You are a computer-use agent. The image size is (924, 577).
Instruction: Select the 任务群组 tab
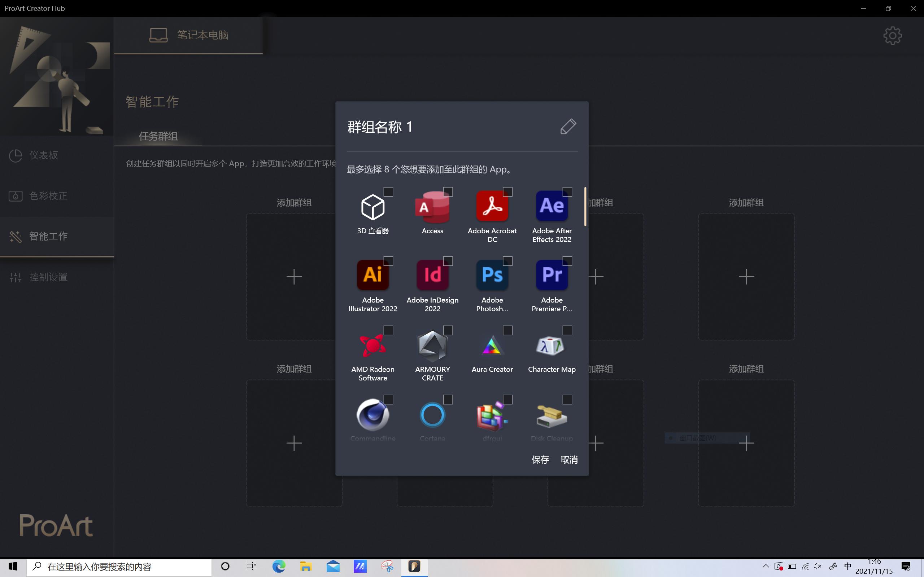(158, 136)
